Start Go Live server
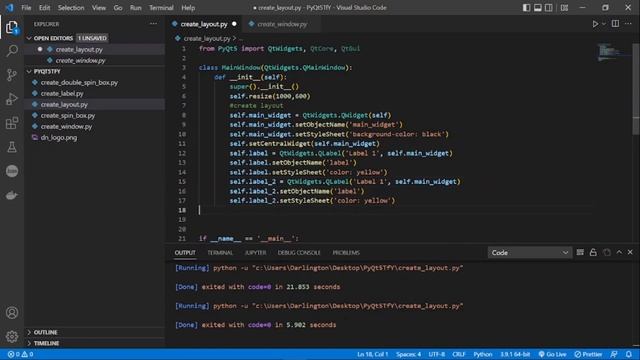 552,354
